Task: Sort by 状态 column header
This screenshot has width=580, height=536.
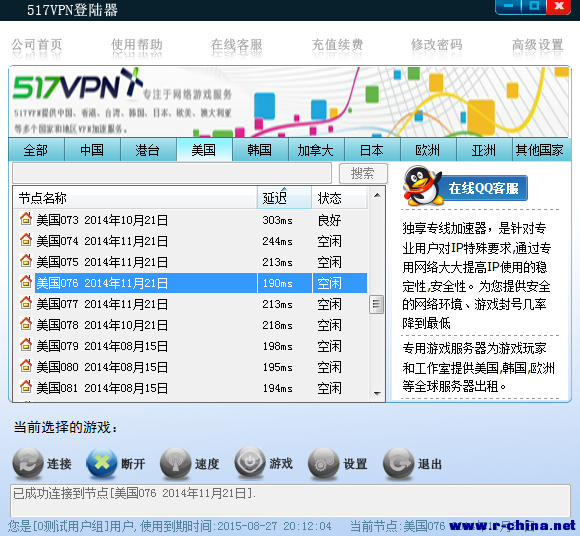Action: coord(340,198)
